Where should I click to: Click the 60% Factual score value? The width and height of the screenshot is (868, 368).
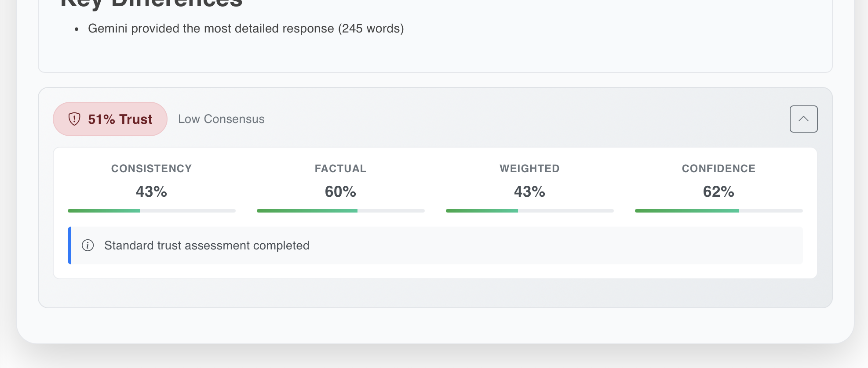click(x=340, y=191)
